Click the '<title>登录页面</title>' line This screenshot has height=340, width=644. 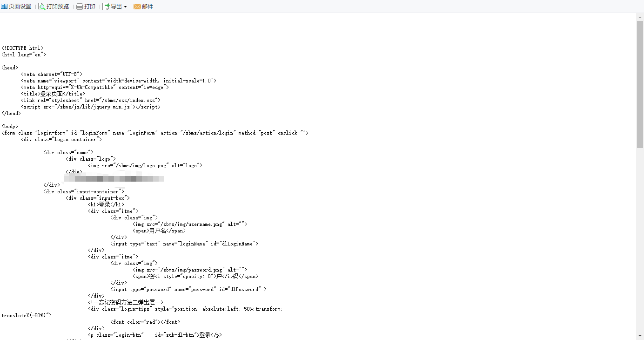coord(53,94)
